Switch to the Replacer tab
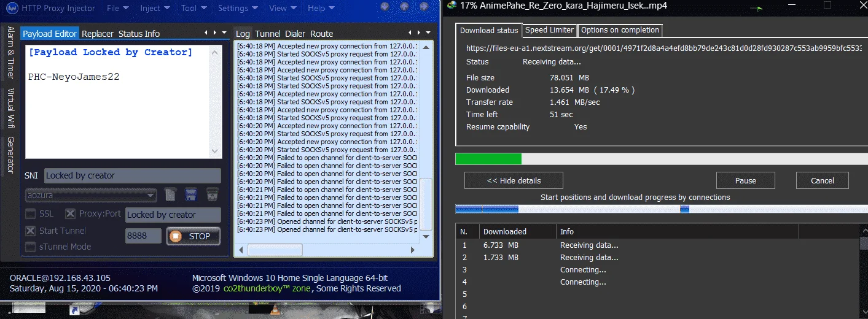 [x=98, y=34]
